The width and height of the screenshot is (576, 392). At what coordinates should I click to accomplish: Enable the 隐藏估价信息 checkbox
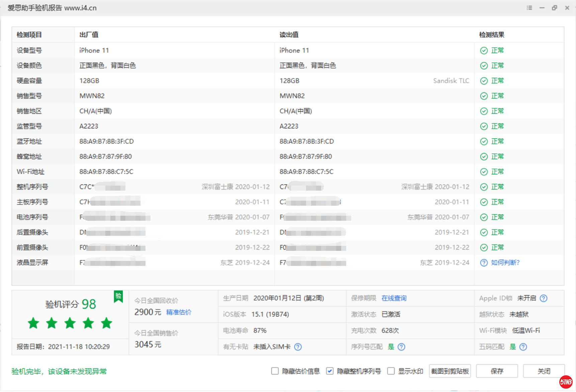point(275,371)
